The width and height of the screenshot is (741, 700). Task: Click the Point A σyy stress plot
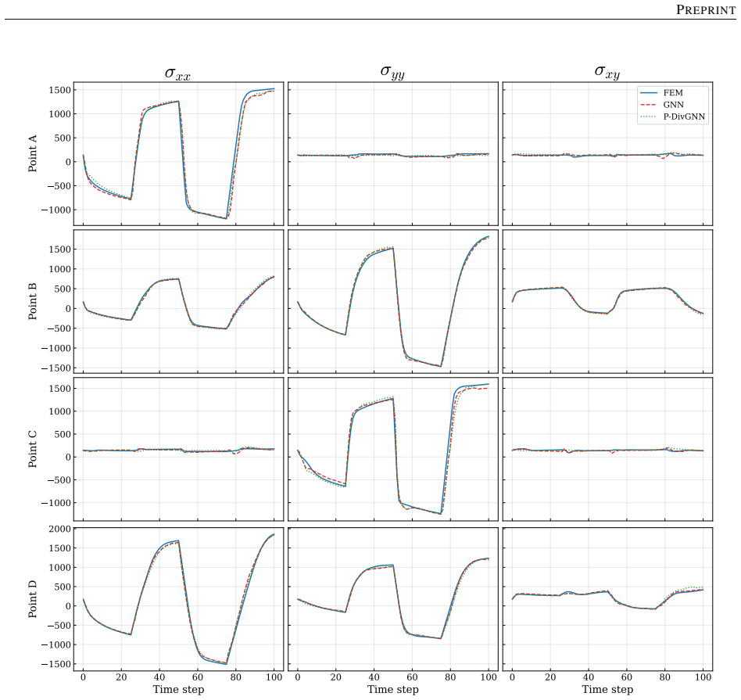pyautogui.click(x=393, y=154)
